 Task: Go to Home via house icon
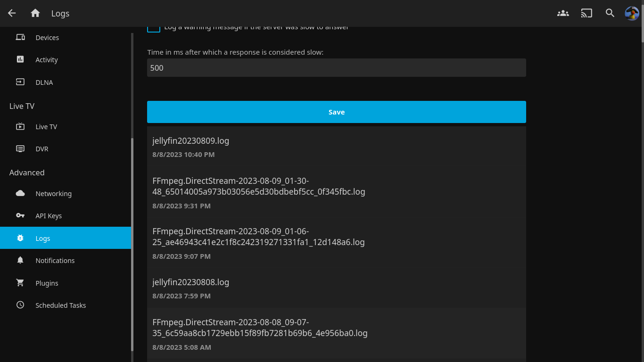click(35, 13)
